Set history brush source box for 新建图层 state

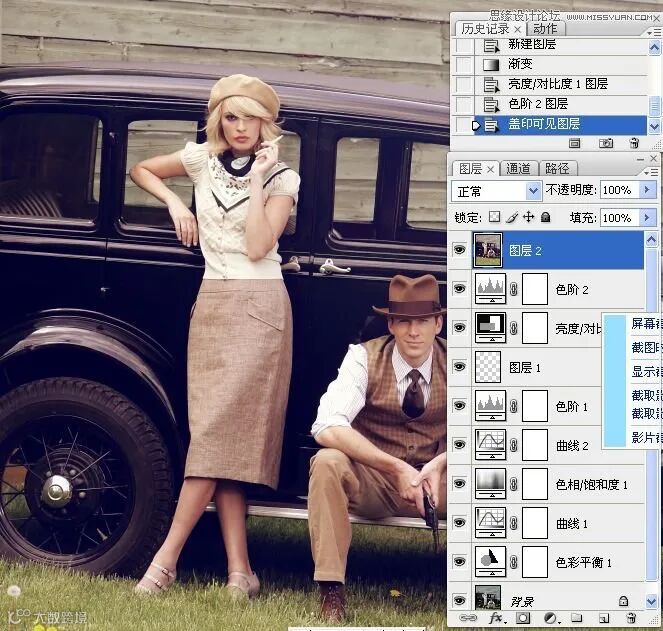[x=464, y=44]
